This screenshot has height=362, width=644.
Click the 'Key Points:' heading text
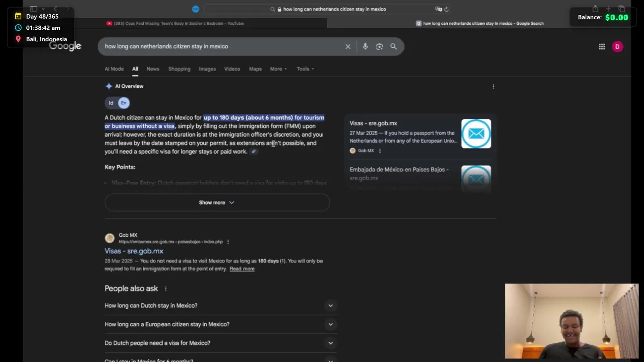pyautogui.click(x=120, y=167)
